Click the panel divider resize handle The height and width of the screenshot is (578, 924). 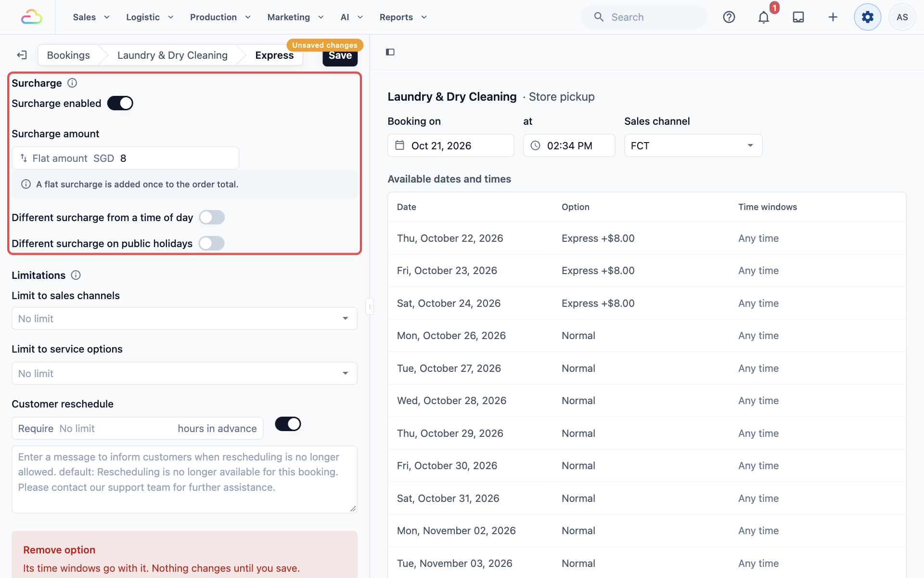(x=370, y=306)
